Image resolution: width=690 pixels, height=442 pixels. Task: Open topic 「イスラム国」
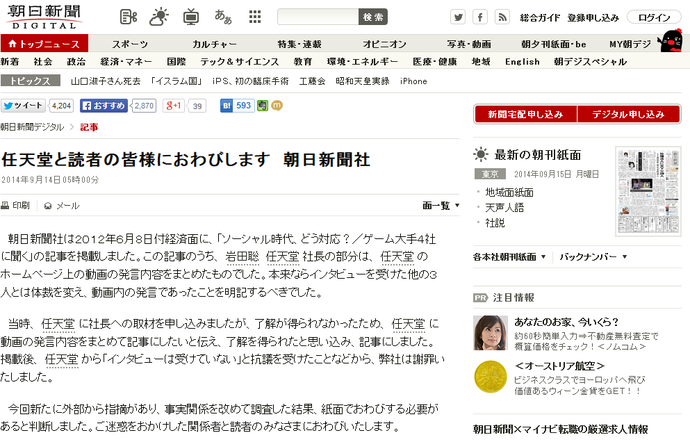point(176,81)
